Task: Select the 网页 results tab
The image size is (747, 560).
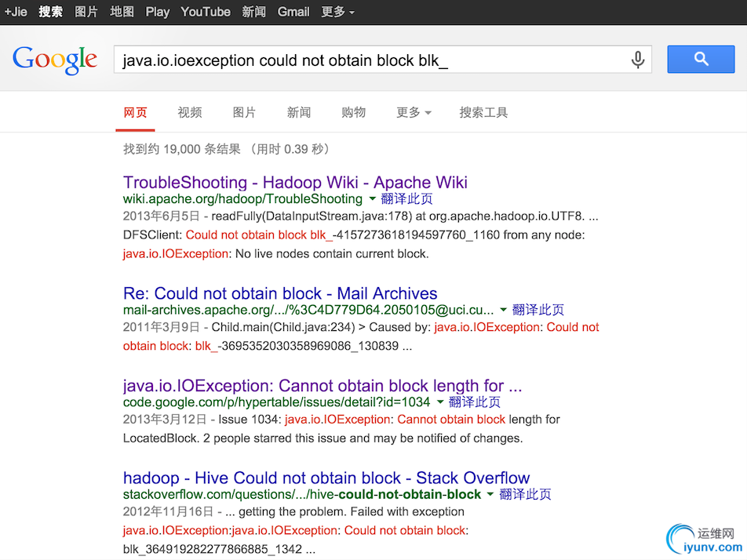Action: coord(135,112)
